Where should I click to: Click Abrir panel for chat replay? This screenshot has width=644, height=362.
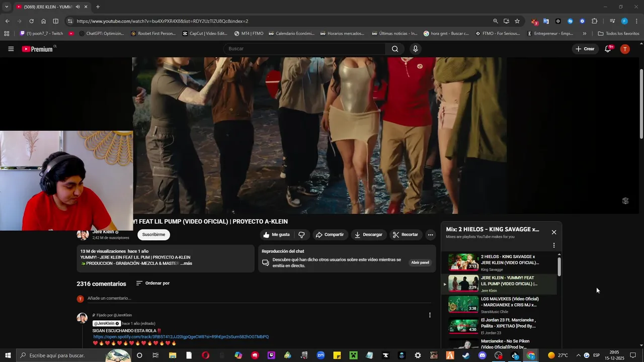[420, 262]
